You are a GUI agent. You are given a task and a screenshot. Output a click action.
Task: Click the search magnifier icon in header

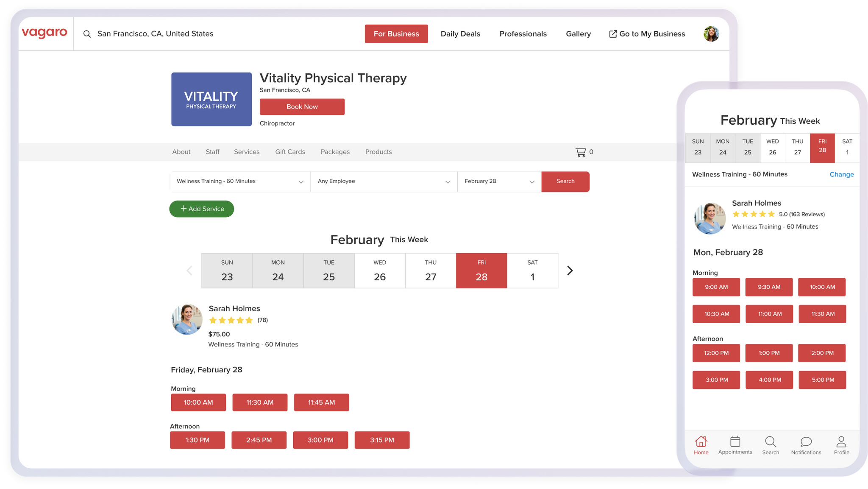pyautogui.click(x=87, y=34)
